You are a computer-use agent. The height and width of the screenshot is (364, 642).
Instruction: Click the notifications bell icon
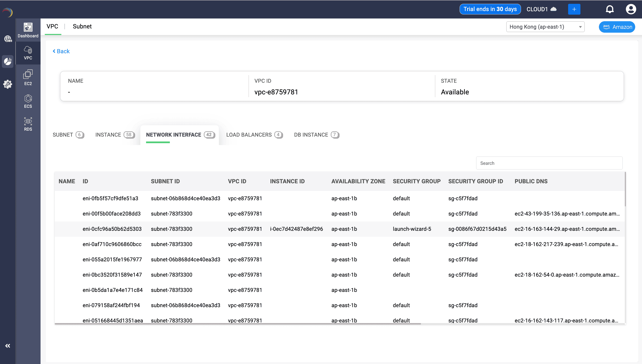610,9
